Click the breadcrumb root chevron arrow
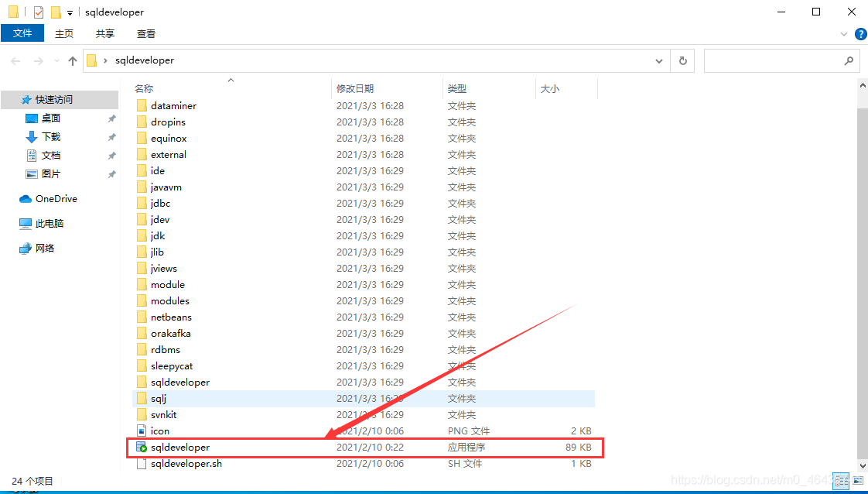Screen dimensions: 868x494 click(105, 60)
